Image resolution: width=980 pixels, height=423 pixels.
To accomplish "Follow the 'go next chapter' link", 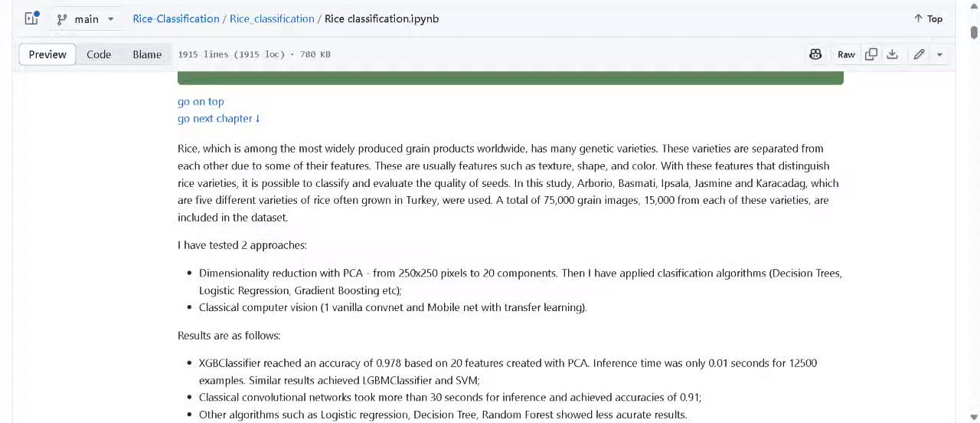I will pos(219,118).
